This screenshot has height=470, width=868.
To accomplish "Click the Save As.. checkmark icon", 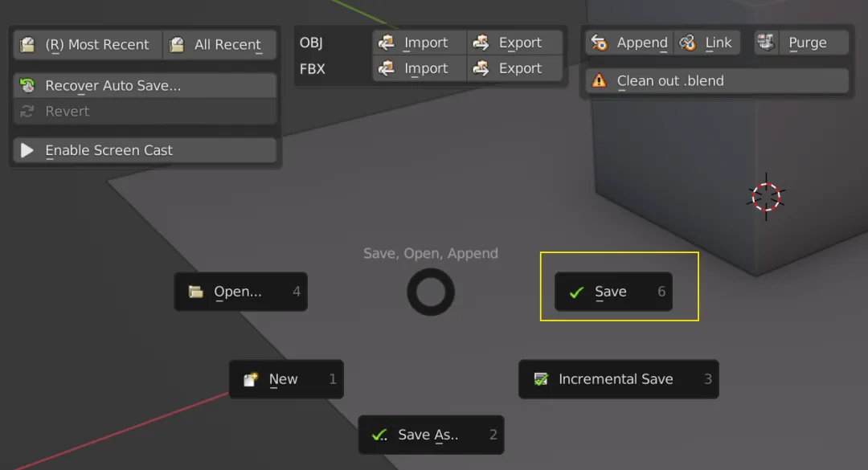I will tap(379, 435).
